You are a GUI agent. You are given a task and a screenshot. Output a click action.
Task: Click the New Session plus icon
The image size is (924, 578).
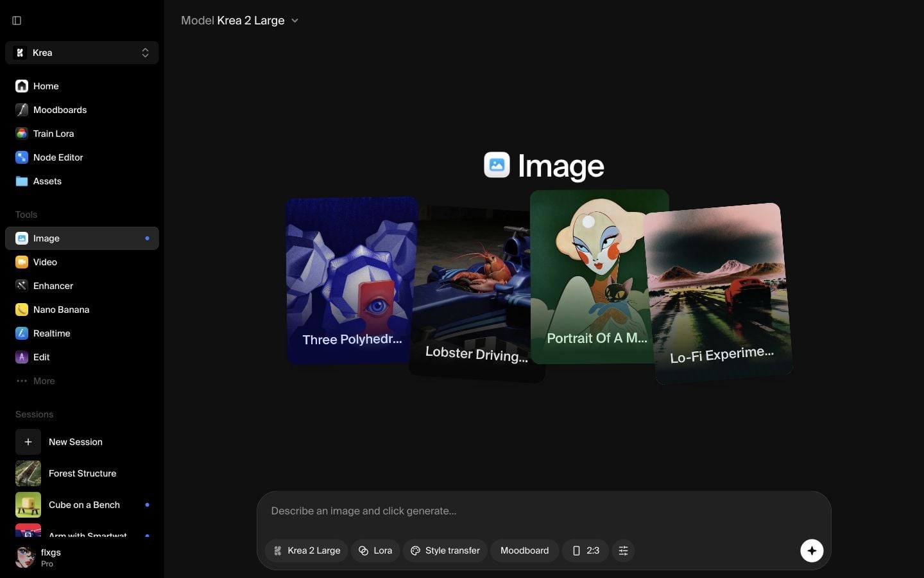pos(28,442)
